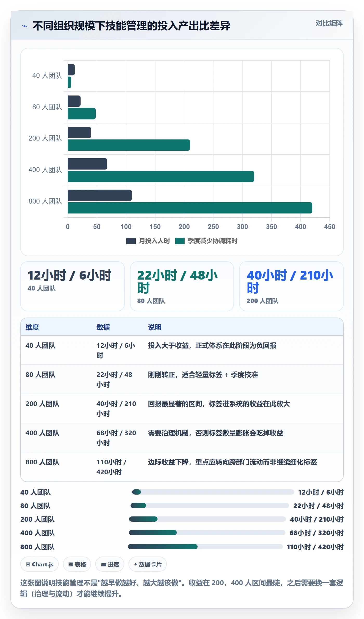
Task: Click the Chart.js tag chip
Action: (40, 564)
